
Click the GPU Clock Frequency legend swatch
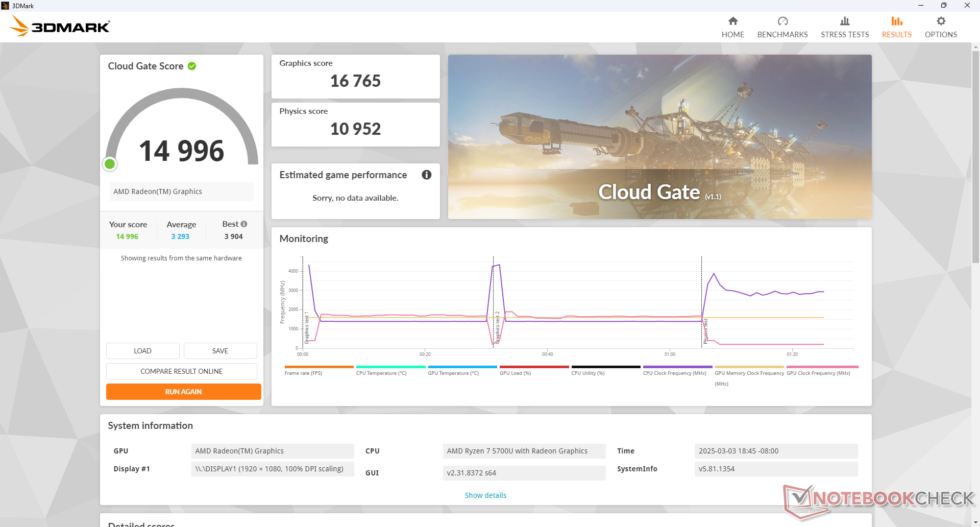point(822,367)
